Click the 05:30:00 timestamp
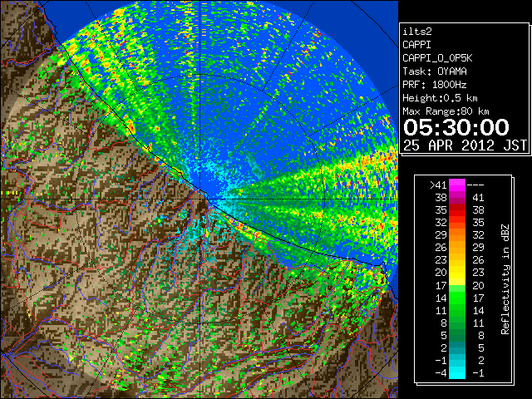 [456, 127]
